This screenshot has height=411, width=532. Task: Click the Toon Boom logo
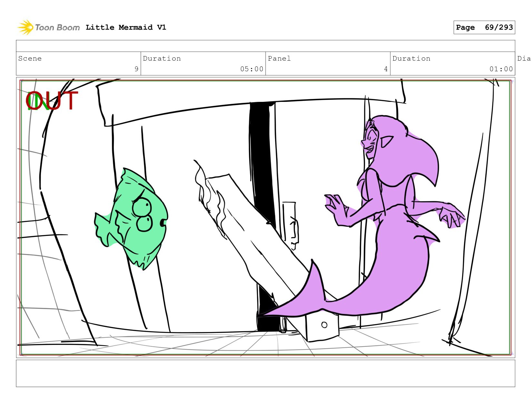[48, 27]
